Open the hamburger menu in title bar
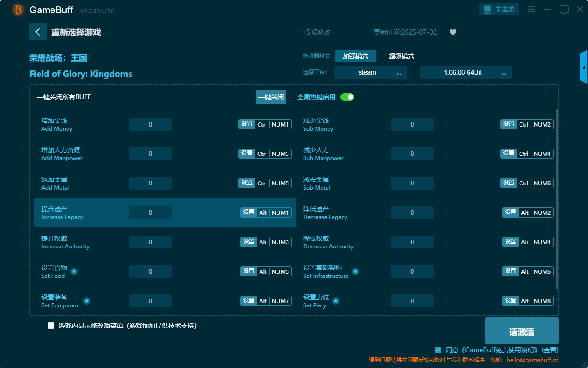588x368 pixels. point(531,10)
